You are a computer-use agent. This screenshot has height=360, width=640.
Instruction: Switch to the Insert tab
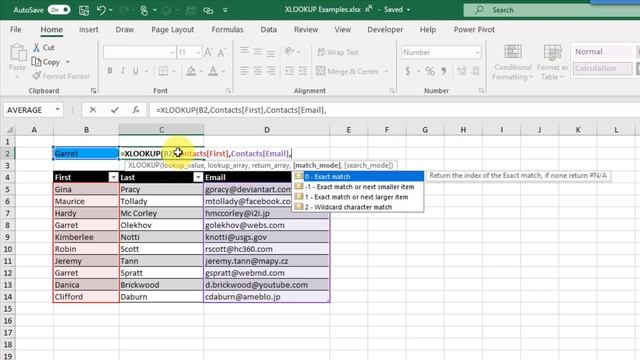coord(89,29)
